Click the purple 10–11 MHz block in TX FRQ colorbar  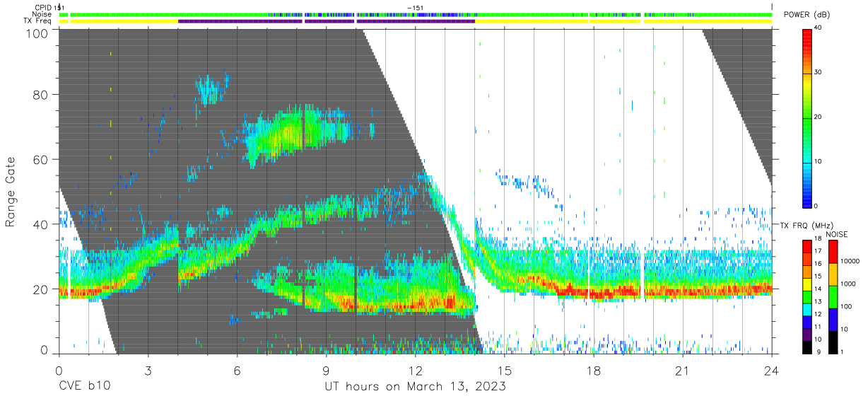tap(807, 335)
